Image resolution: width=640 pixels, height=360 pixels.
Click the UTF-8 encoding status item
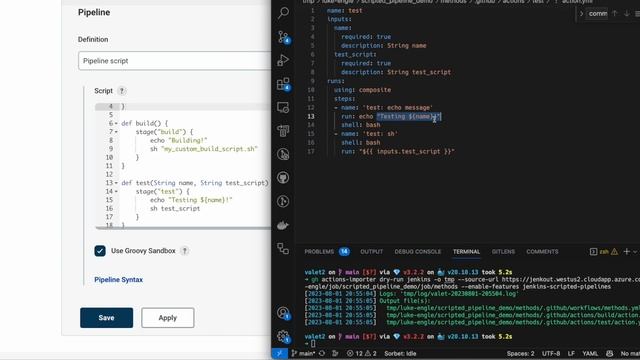(551, 353)
